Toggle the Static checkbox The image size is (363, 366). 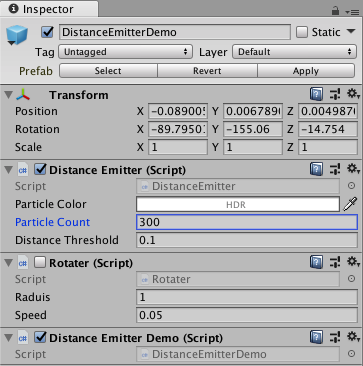tap(302, 32)
